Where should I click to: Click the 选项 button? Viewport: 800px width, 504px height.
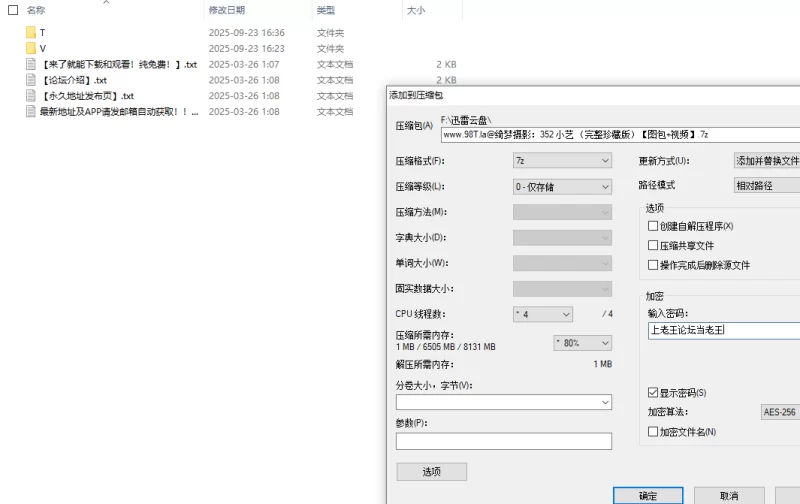431,471
